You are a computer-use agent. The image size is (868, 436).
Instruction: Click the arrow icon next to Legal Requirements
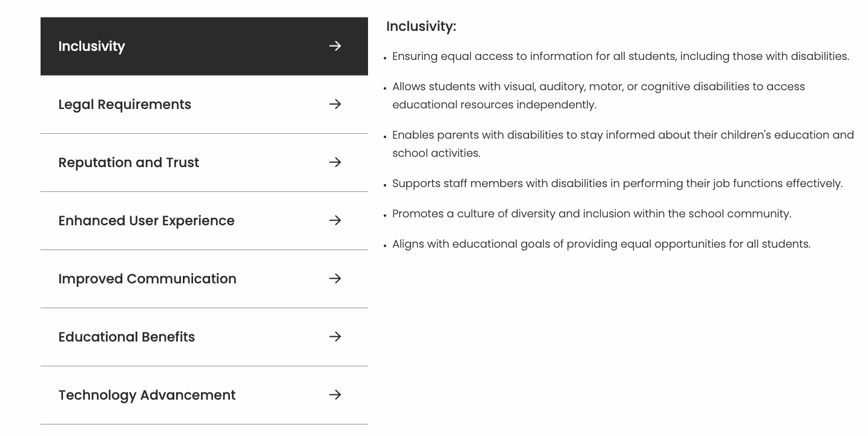pos(335,104)
